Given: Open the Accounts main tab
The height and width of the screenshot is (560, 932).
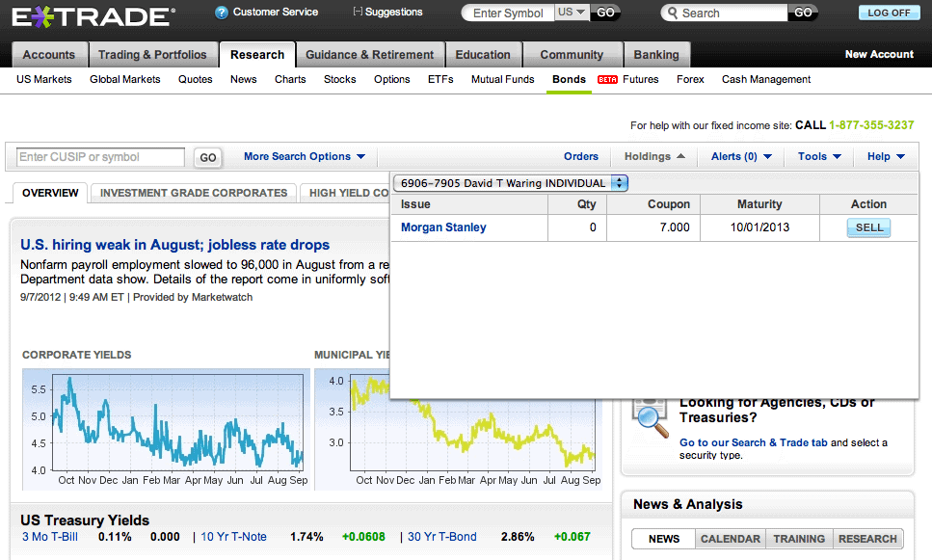Looking at the screenshot, I should [x=49, y=55].
